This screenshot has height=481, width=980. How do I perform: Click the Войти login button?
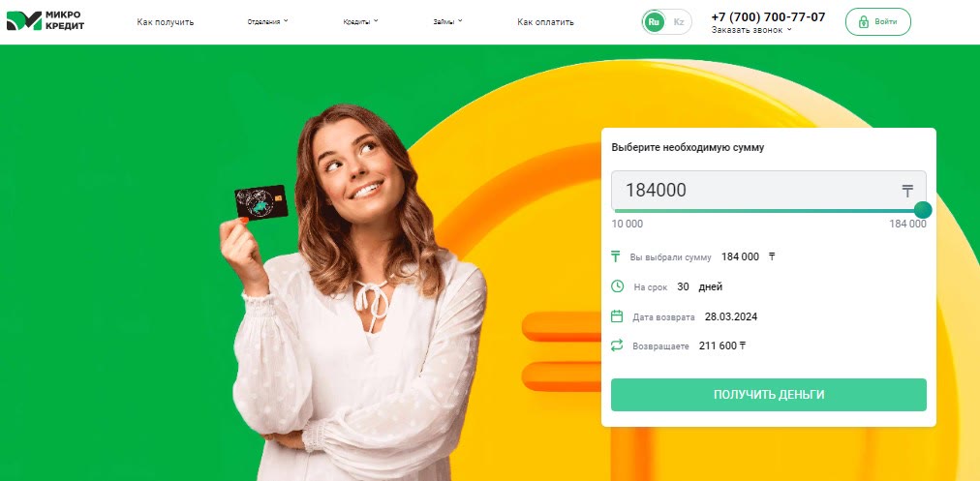point(878,22)
